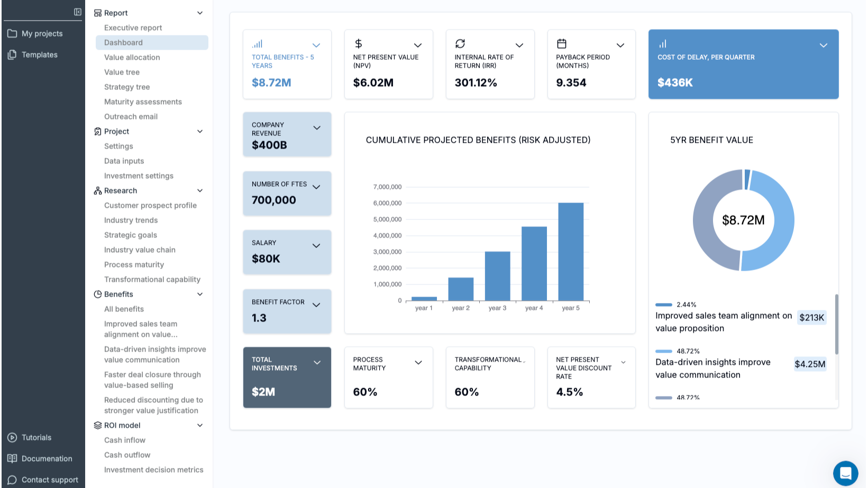Expand the Benefit Factor dropdown chevron
This screenshot has width=868, height=488.
[316, 305]
